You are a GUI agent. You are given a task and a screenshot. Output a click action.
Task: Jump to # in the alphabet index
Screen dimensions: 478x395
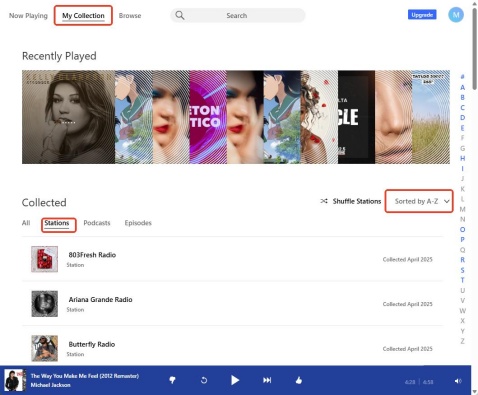click(462, 77)
